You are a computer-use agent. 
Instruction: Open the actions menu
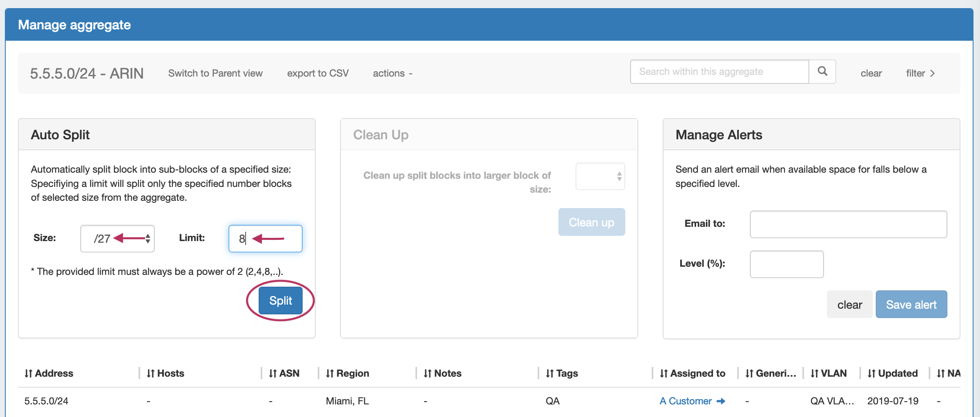pyautogui.click(x=392, y=73)
